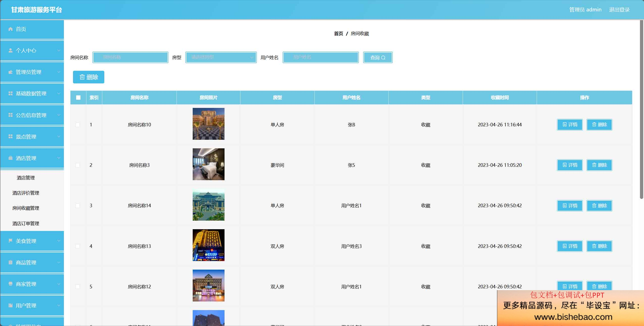This screenshot has height=326, width=644.
Task: Expand 公告信息管理 menu chevron
Action: click(59, 115)
